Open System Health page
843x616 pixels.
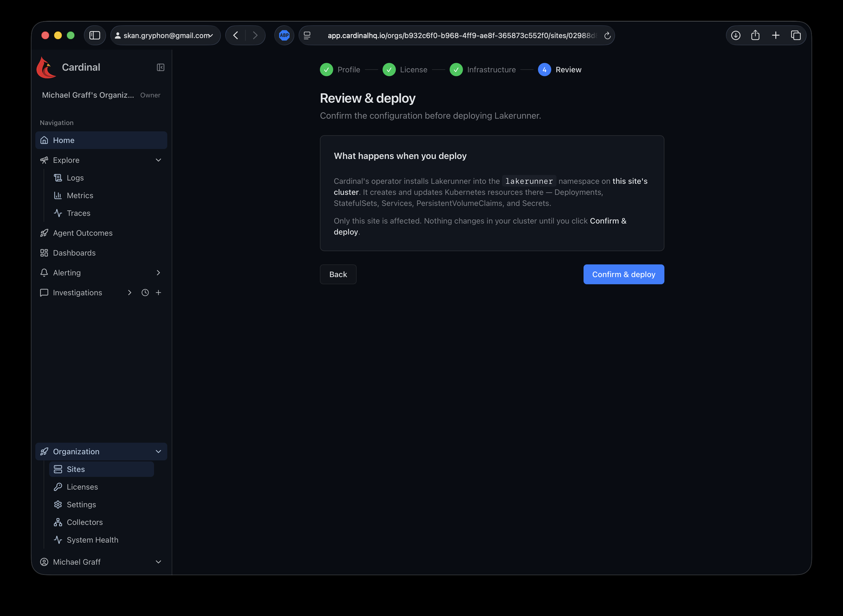101,540
